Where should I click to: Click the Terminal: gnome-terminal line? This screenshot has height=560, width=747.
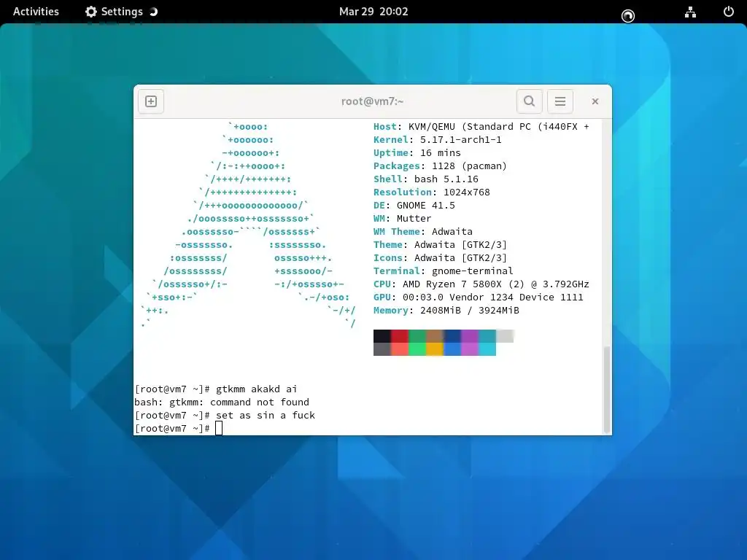click(443, 271)
